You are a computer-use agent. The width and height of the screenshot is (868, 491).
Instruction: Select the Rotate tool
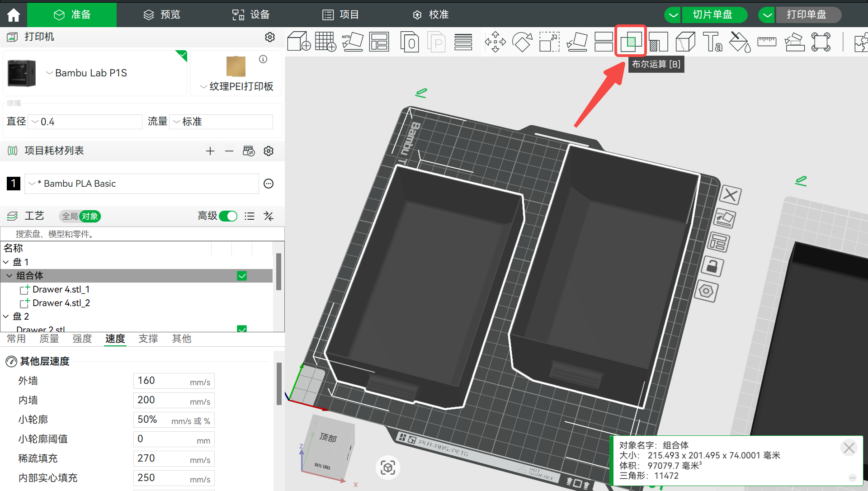[x=522, y=42]
